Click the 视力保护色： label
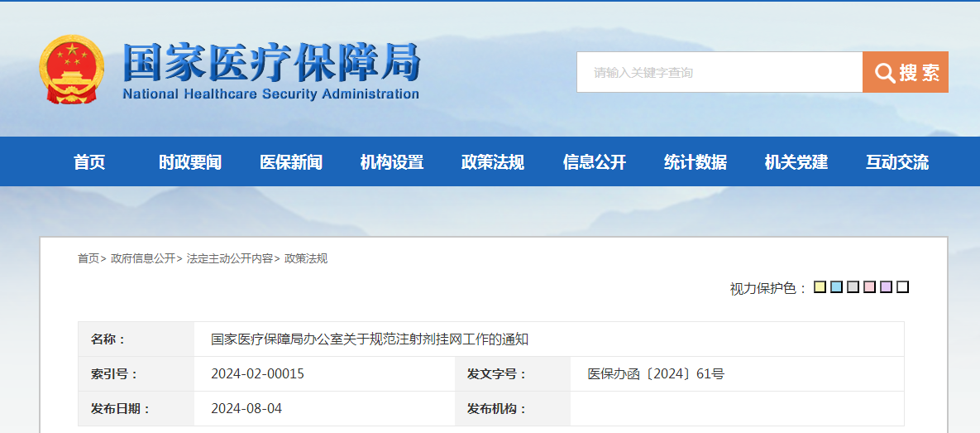 coord(769,288)
